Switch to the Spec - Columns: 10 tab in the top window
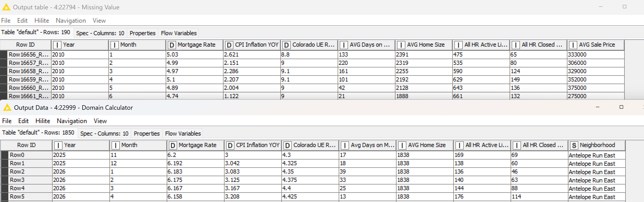The height and width of the screenshot is (202, 644). pyautogui.click(x=100, y=33)
